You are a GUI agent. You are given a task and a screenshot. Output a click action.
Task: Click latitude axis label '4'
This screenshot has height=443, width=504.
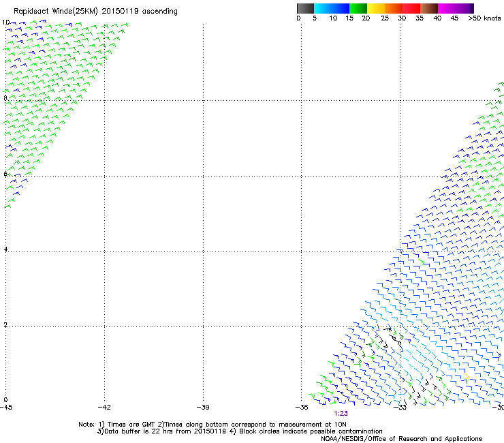coord(5,249)
